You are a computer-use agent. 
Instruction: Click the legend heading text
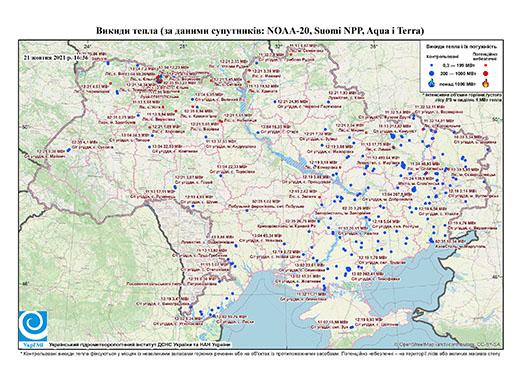pos(462,46)
